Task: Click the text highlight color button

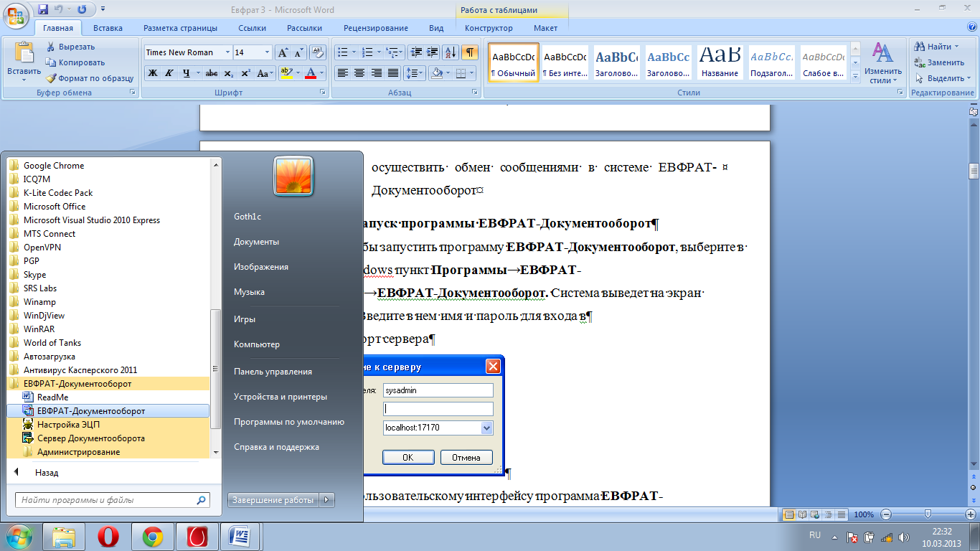Action: (286, 73)
